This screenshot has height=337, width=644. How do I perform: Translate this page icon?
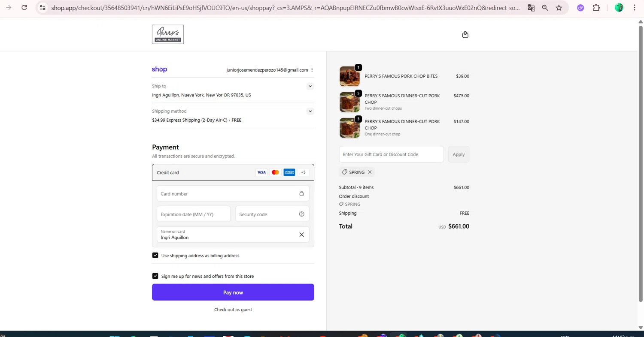point(531,8)
